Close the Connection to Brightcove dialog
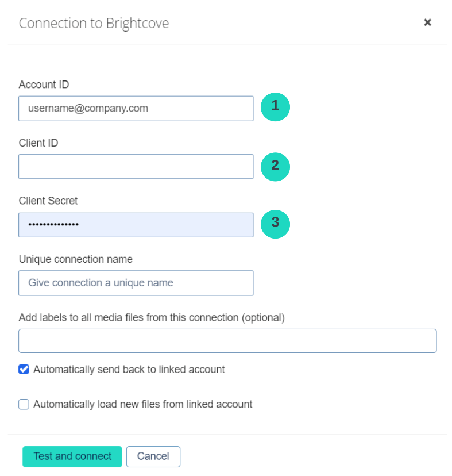 pyautogui.click(x=428, y=22)
